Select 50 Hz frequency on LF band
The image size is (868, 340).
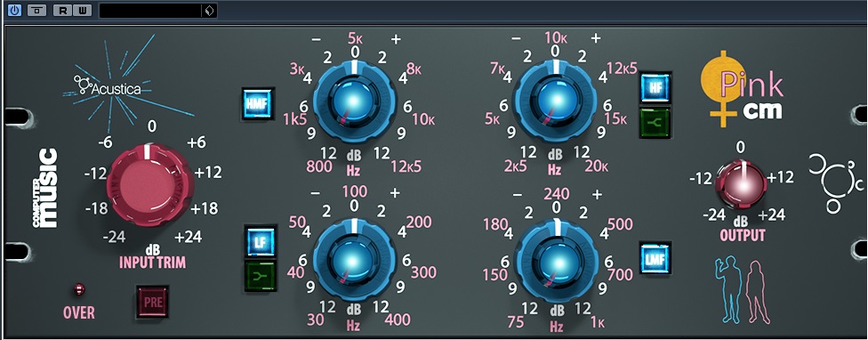point(297,223)
